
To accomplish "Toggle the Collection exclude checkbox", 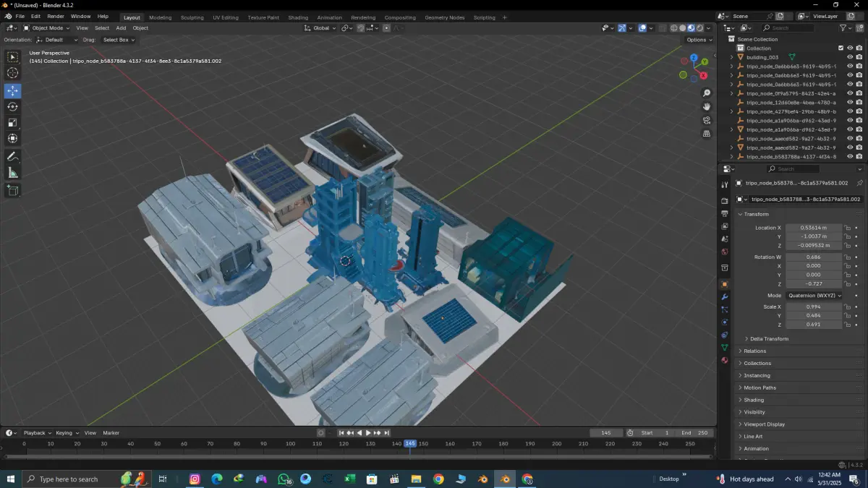I will click(841, 48).
